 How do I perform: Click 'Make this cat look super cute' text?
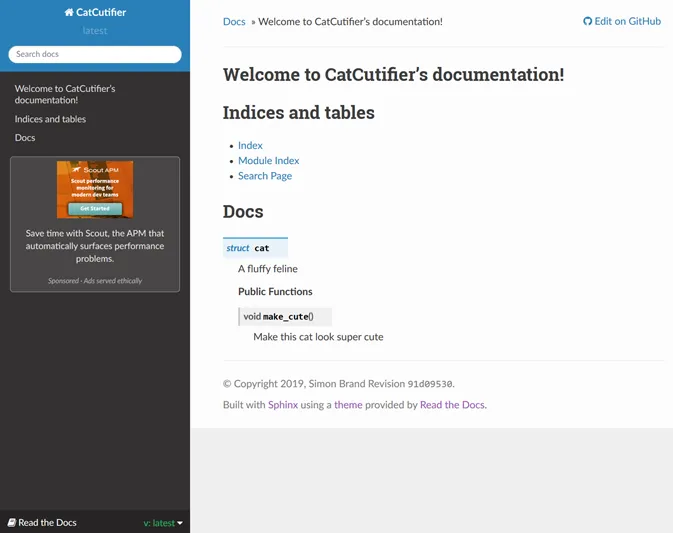[318, 337]
